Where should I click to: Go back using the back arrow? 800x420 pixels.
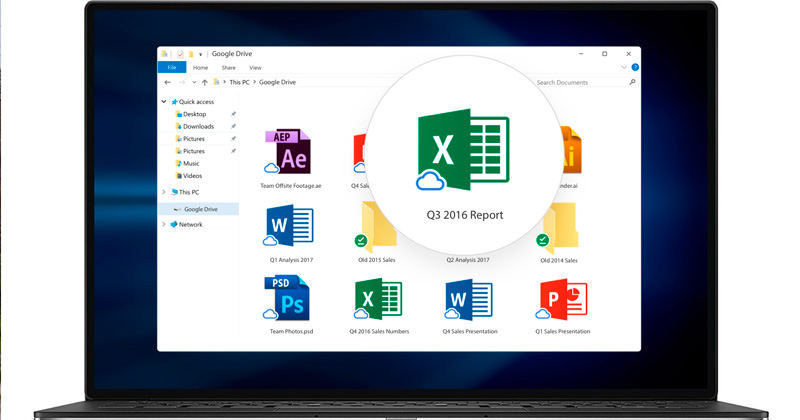coord(167,83)
